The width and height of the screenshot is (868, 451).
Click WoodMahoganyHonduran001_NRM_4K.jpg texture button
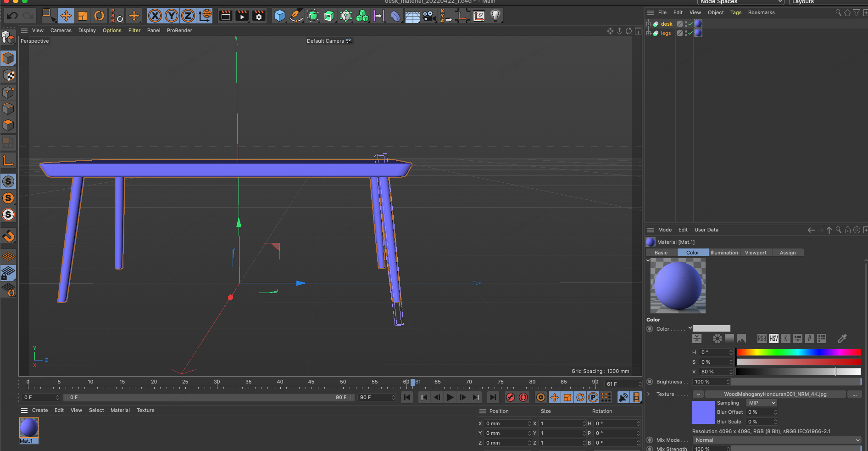pos(775,394)
